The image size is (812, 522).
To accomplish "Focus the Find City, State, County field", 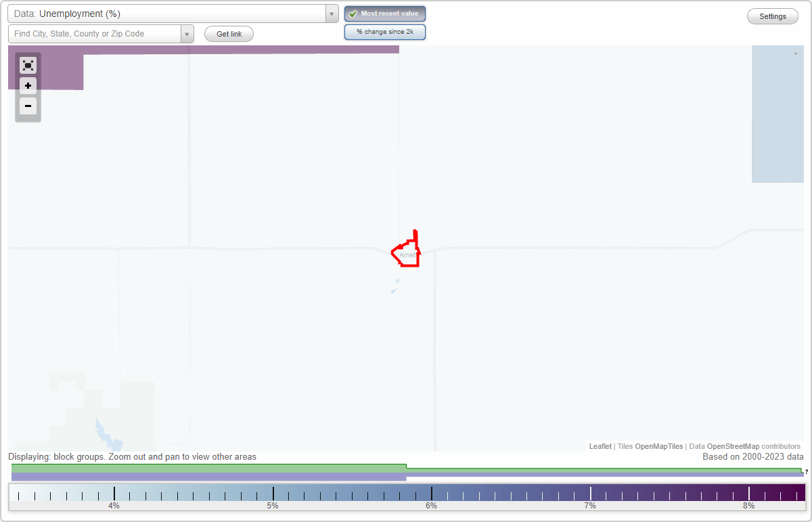I will [95, 34].
